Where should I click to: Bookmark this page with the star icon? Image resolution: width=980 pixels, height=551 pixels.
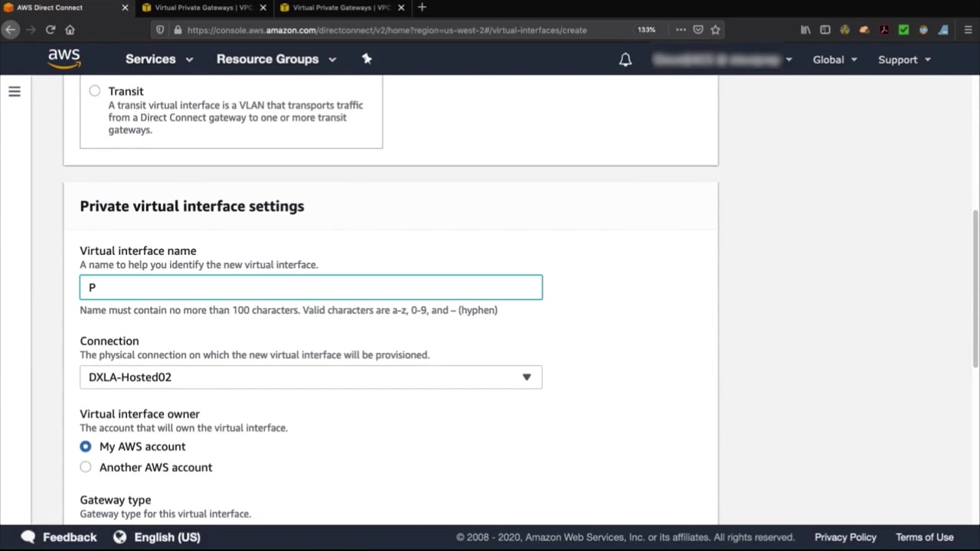tap(715, 30)
